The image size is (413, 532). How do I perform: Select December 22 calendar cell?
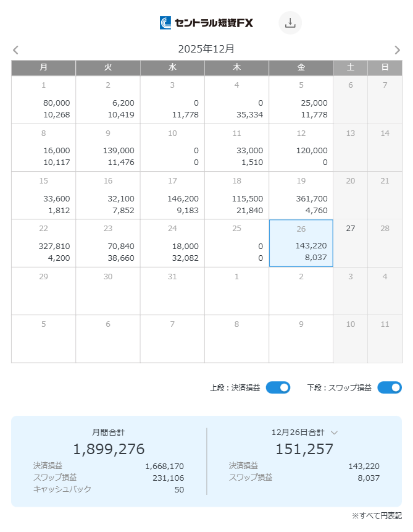tap(43, 243)
